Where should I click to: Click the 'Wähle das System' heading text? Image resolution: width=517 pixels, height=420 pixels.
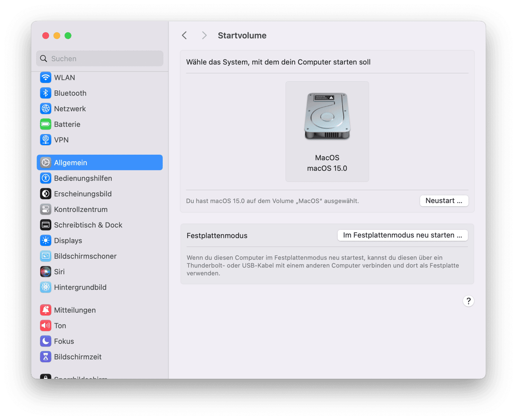[x=278, y=62]
